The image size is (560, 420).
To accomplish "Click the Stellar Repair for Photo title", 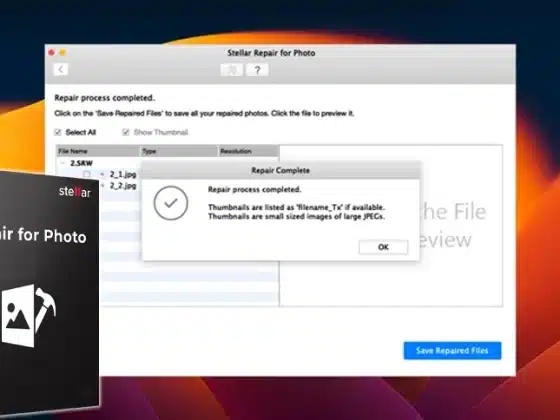I will click(271, 53).
